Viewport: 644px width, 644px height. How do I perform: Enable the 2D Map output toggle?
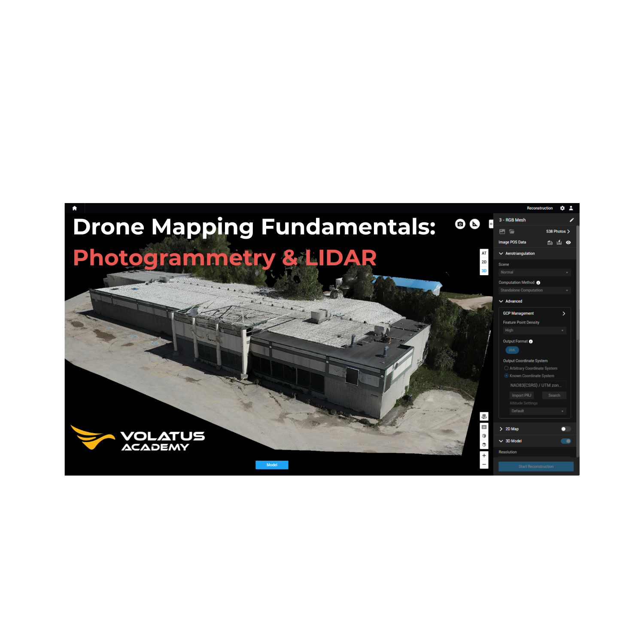pyautogui.click(x=565, y=429)
